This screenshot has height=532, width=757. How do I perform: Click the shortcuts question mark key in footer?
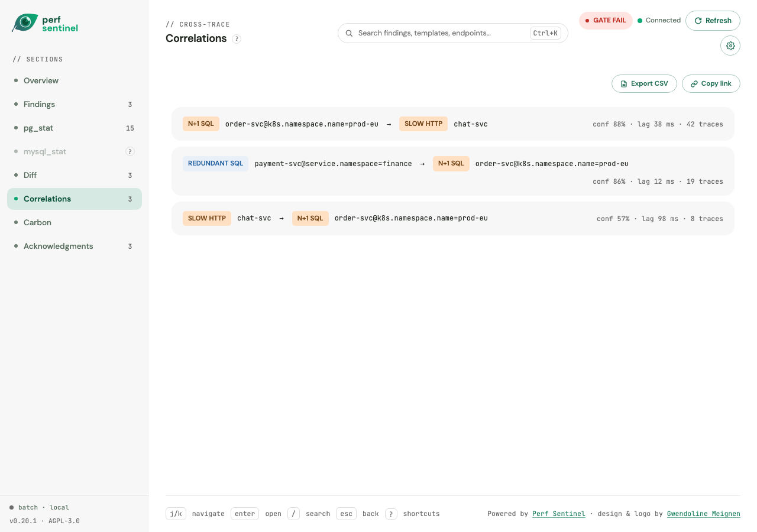[x=391, y=514]
